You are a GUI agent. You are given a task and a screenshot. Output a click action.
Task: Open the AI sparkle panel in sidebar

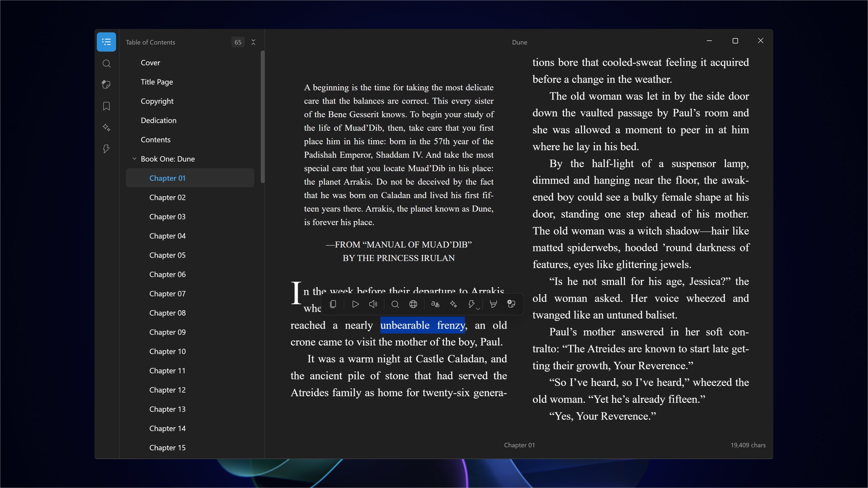click(106, 127)
